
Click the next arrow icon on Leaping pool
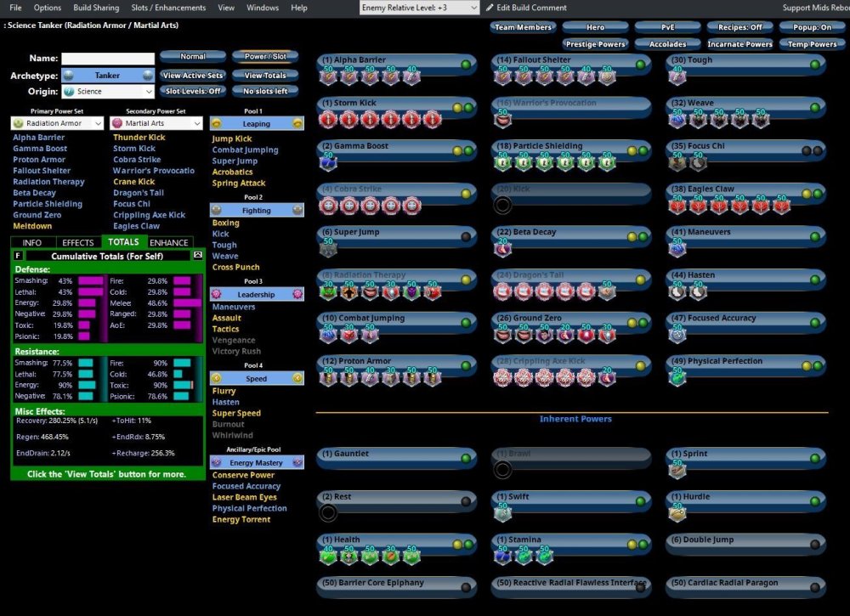click(297, 123)
